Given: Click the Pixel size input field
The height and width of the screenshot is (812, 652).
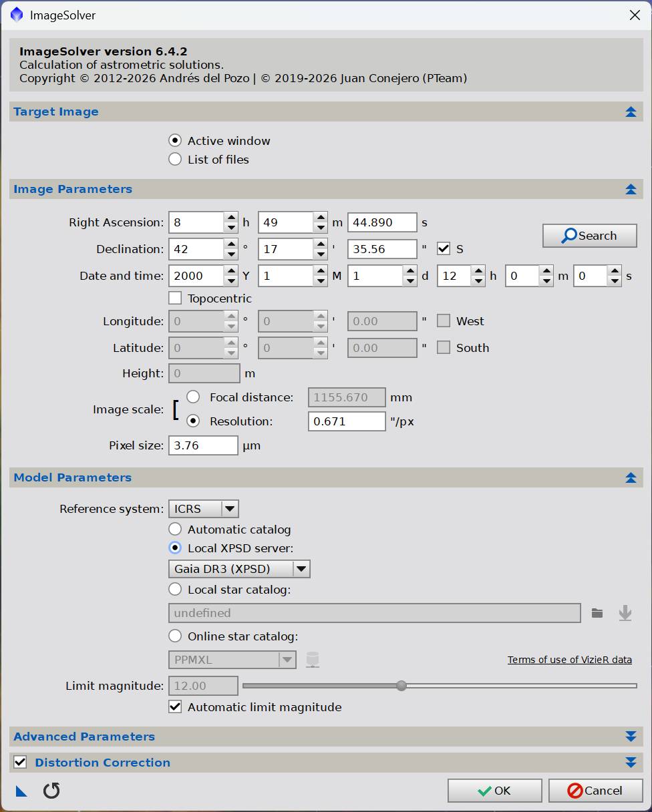Looking at the screenshot, I should [203, 445].
